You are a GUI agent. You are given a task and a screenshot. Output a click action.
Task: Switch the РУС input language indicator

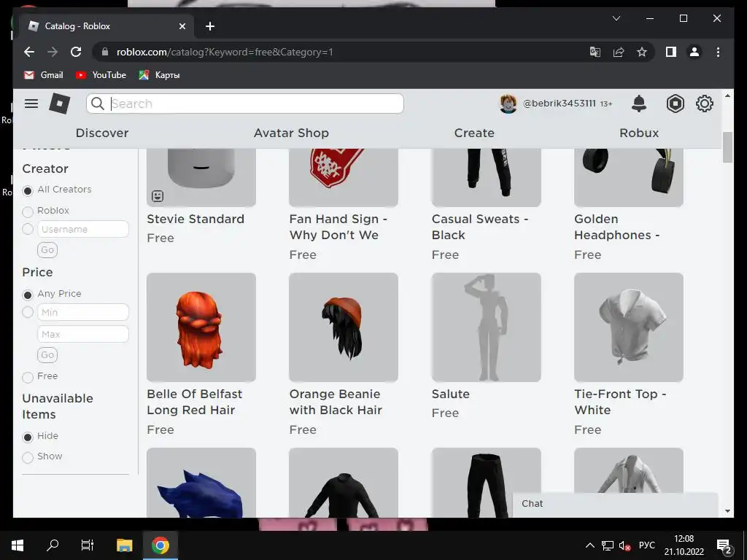click(x=647, y=545)
